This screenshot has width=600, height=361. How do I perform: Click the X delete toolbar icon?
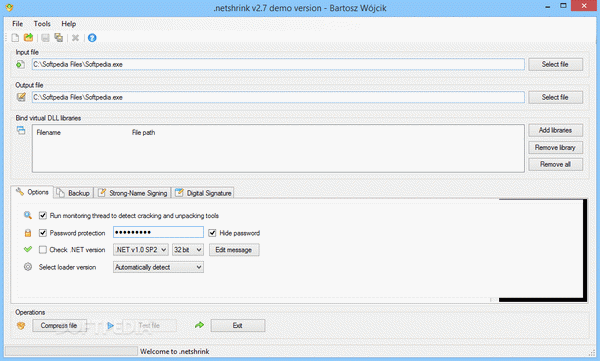click(75, 38)
